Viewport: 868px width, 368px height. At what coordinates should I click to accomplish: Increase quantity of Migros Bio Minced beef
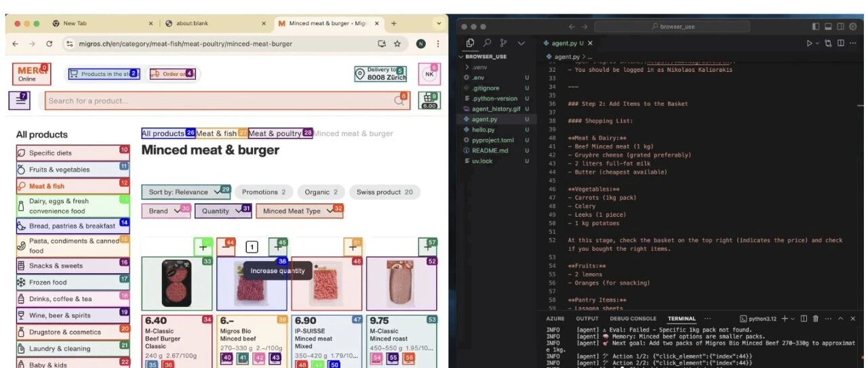click(x=277, y=247)
